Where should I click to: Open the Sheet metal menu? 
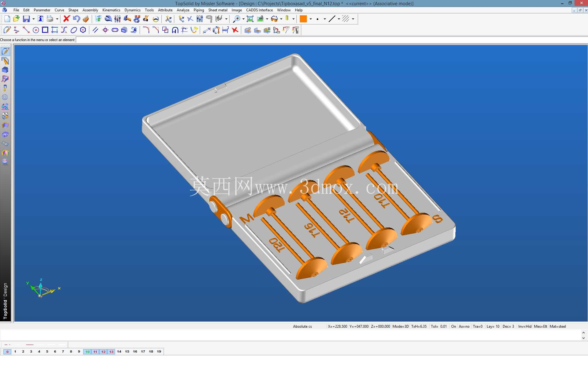tap(218, 10)
